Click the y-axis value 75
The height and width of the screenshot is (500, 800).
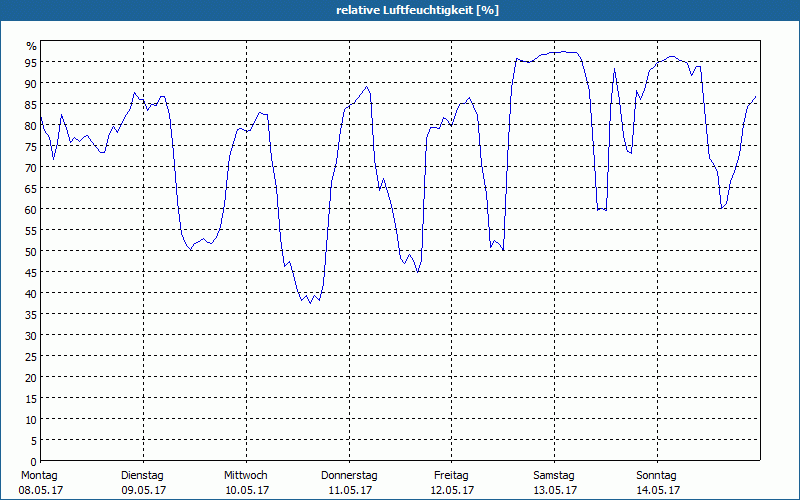click(31, 146)
